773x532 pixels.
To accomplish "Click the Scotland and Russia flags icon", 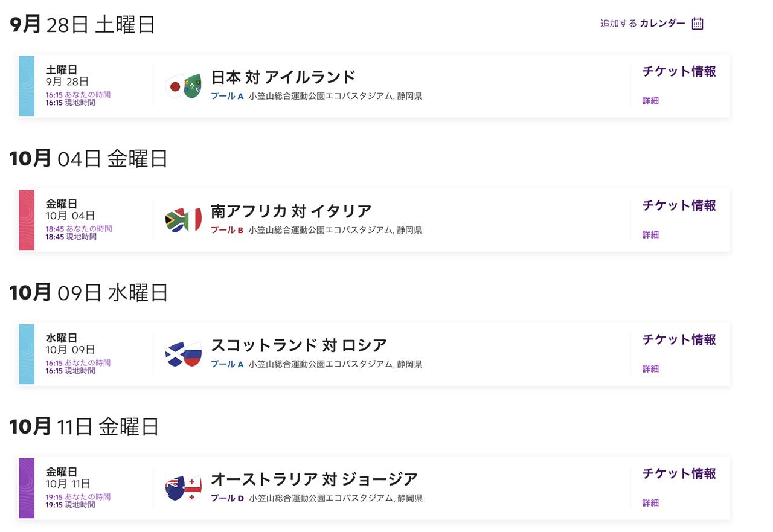I will 184,354.
